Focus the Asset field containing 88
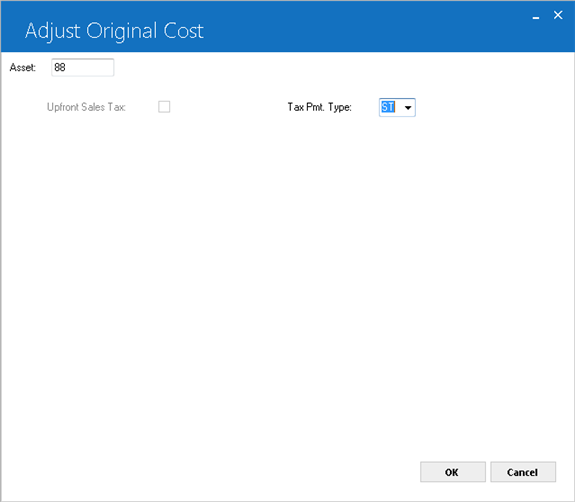This screenshot has width=575, height=502. pyautogui.click(x=83, y=67)
